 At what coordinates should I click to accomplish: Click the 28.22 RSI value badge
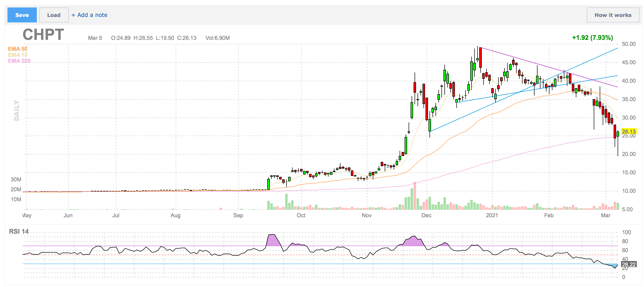tap(628, 265)
